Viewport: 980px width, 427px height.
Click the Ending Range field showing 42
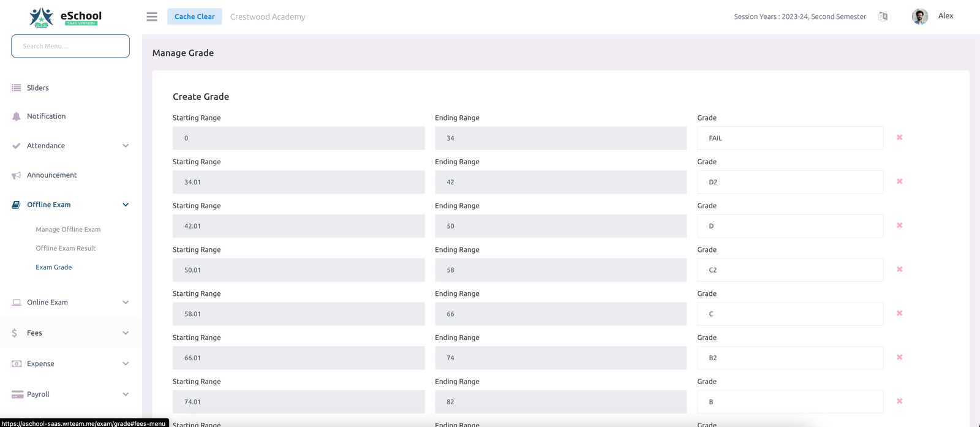(560, 182)
